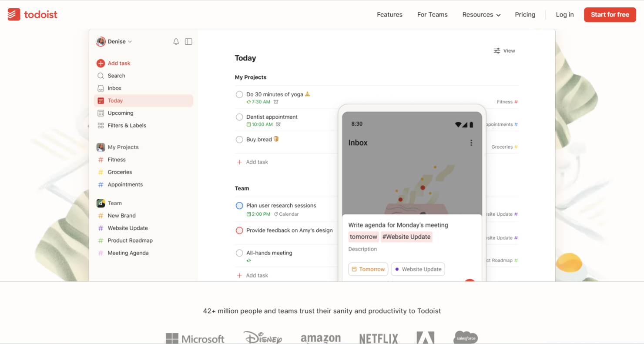Image resolution: width=644 pixels, height=344 pixels.
Task: Click the Amazon logo
Action: tap(321, 339)
